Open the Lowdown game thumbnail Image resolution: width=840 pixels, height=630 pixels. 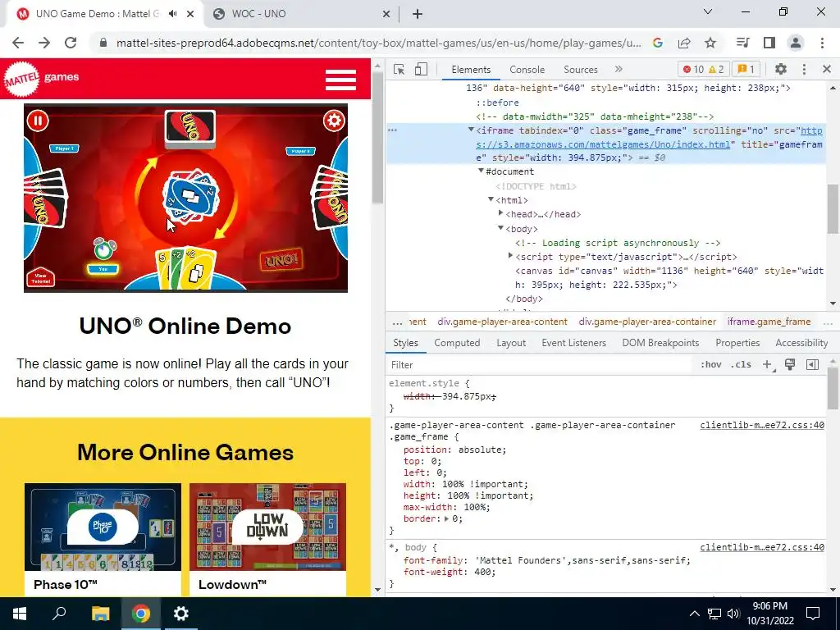268,527
